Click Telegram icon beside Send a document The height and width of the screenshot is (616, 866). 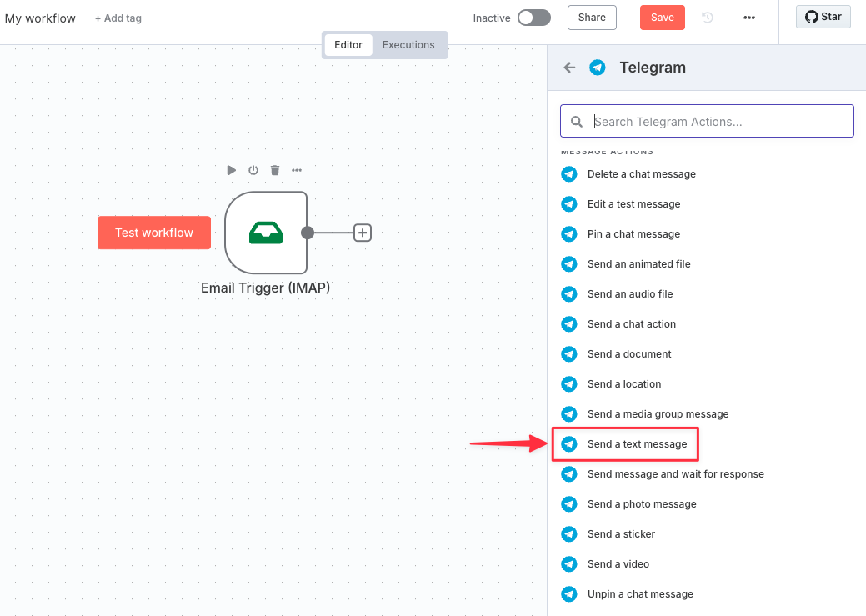pyautogui.click(x=569, y=354)
